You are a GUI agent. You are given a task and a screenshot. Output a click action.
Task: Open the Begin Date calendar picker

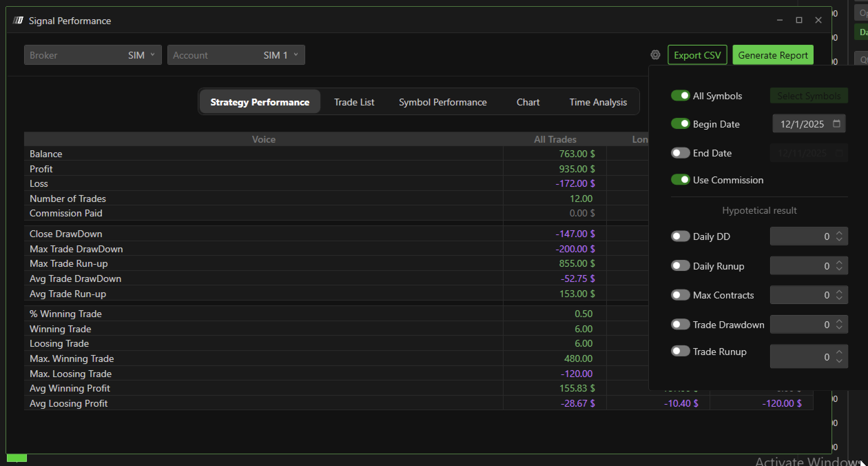click(x=836, y=124)
